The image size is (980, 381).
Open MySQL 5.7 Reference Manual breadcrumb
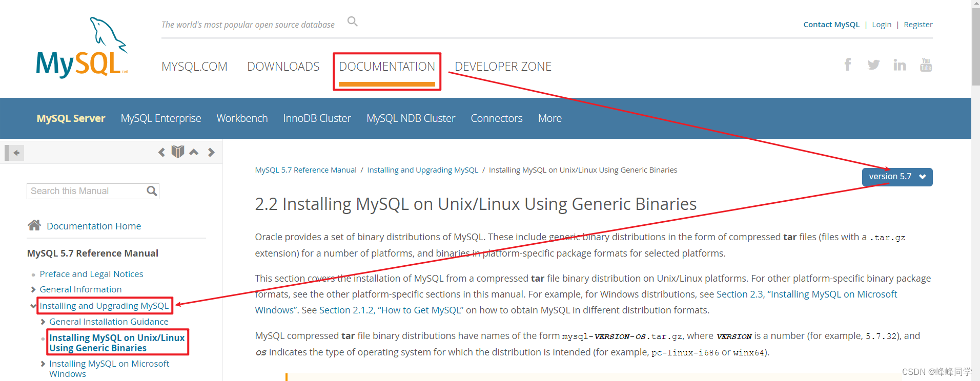(305, 170)
